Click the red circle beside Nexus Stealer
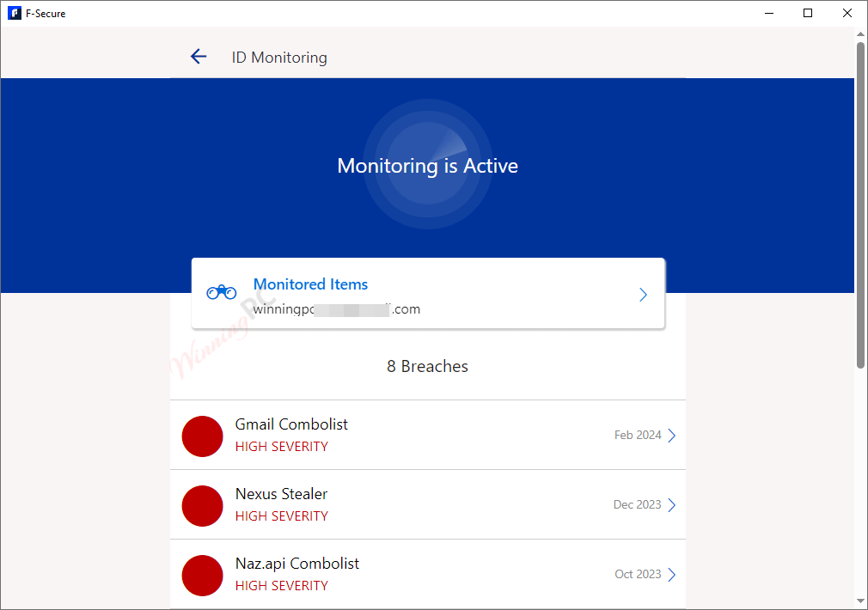868x610 pixels. click(203, 506)
